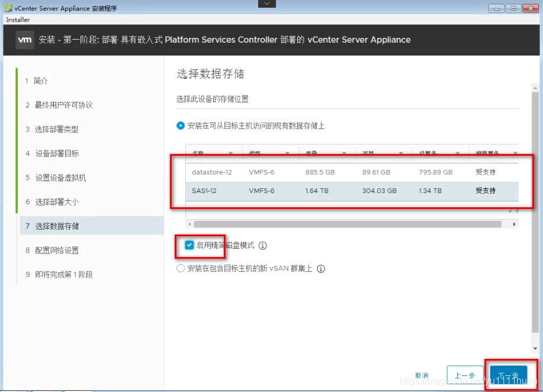Select the SAS1-12 datastore row name
The image size is (543, 392).
pos(204,191)
